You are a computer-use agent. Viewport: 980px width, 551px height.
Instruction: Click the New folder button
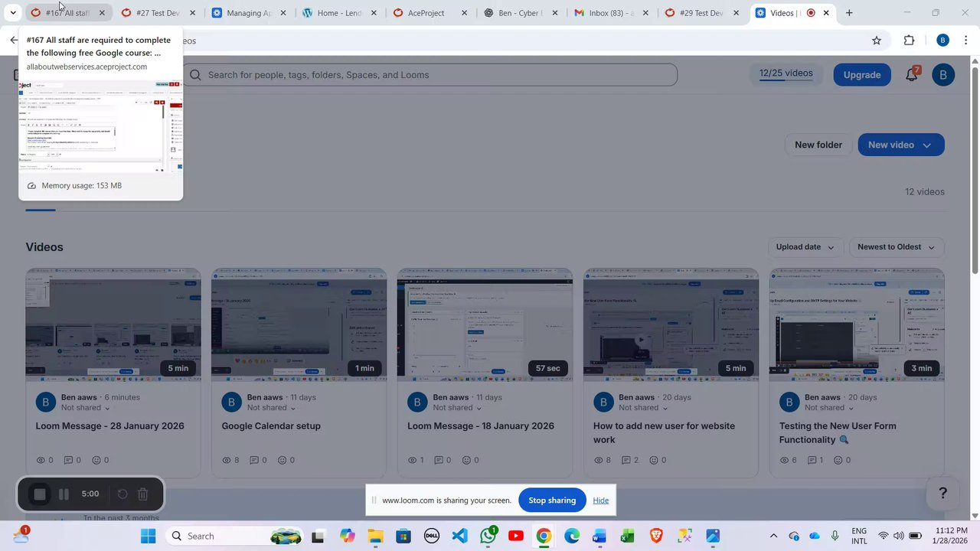(x=818, y=145)
